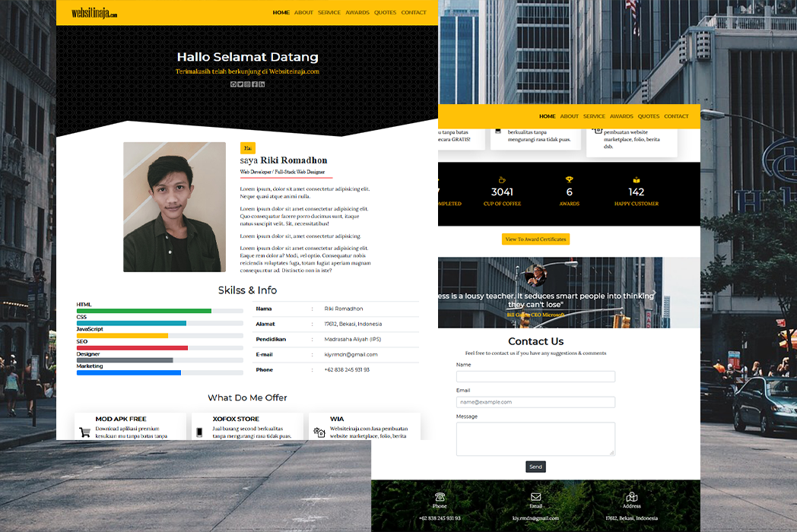Viewport: 797px width, 532px height.
Task: Open the GitHub social icon in hero section
Action: coord(233,84)
